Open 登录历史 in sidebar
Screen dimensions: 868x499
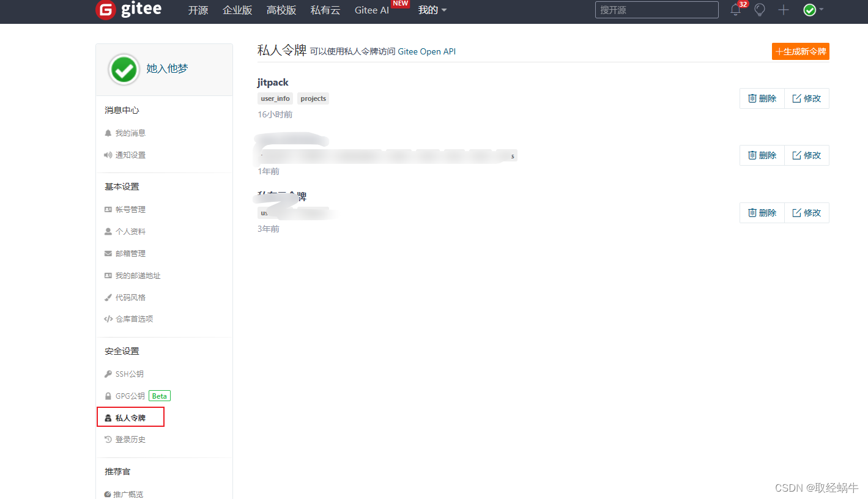coord(130,439)
